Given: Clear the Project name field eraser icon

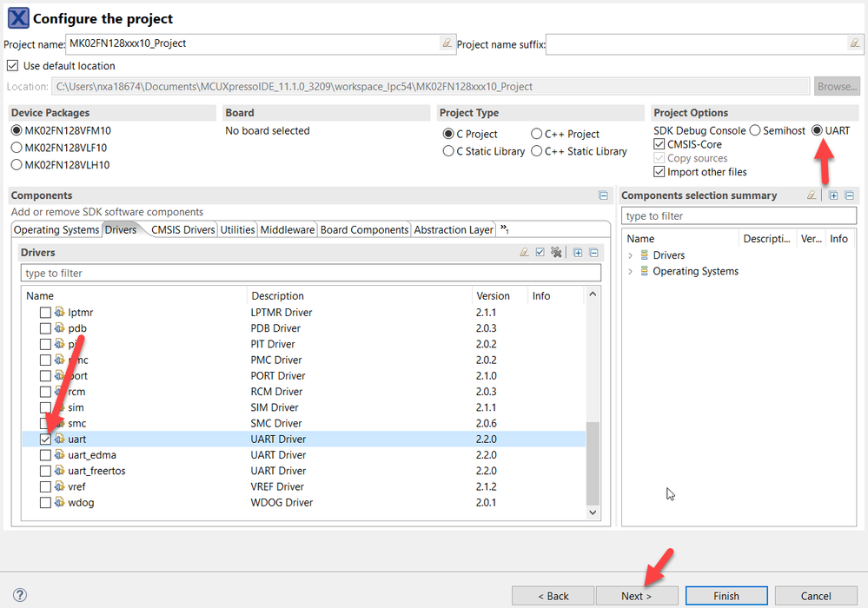Looking at the screenshot, I should tap(447, 43).
